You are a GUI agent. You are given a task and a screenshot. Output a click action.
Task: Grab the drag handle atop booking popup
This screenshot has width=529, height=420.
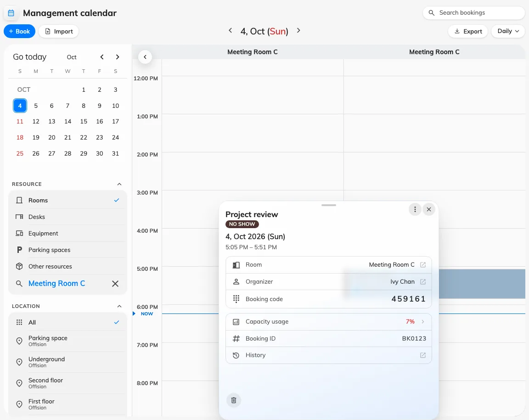click(329, 205)
